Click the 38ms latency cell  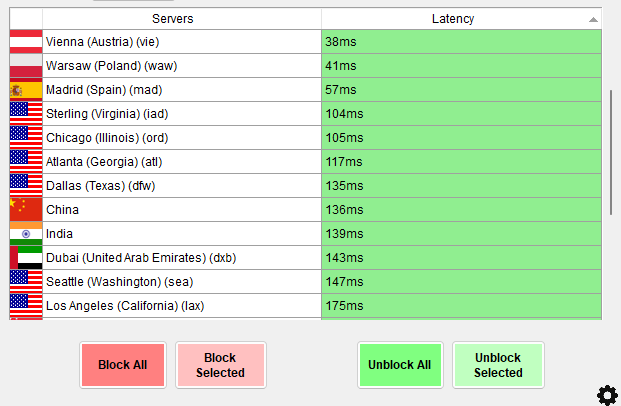[x=461, y=42]
